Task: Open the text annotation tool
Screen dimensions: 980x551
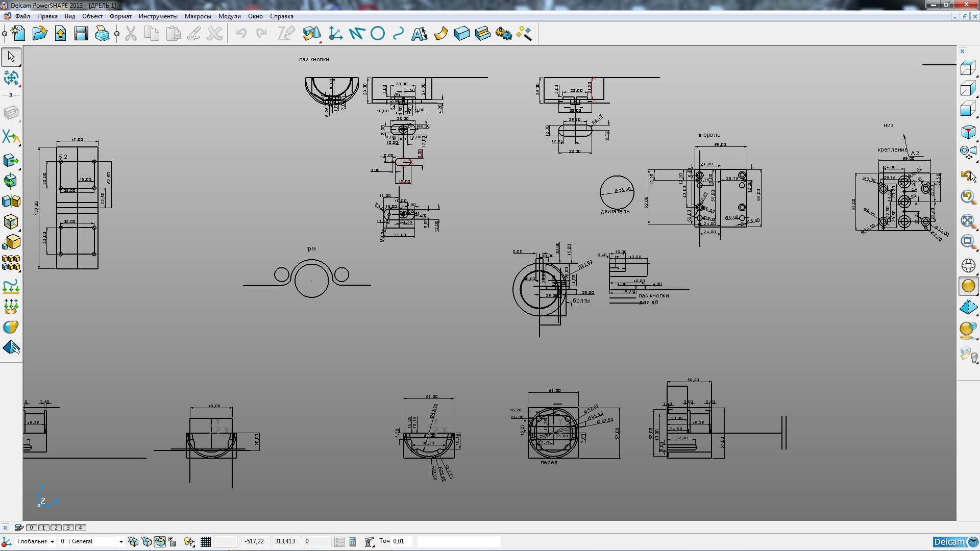Action: pyautogui.click(x=419, y=34)
